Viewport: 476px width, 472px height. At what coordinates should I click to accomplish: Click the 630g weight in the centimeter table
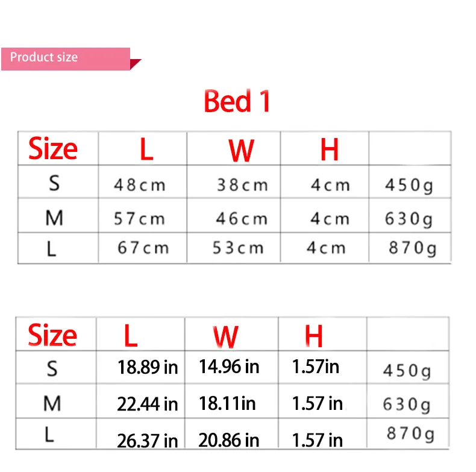point(409,219)
